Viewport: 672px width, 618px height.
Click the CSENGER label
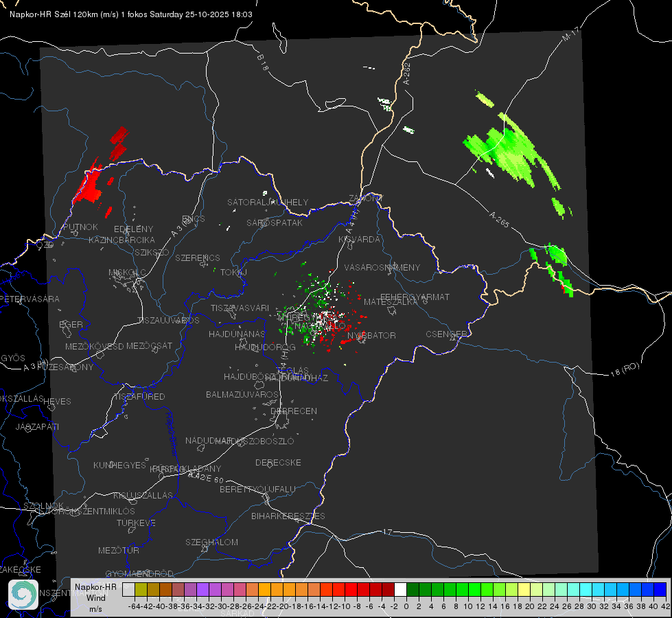[x=446, y=334]
